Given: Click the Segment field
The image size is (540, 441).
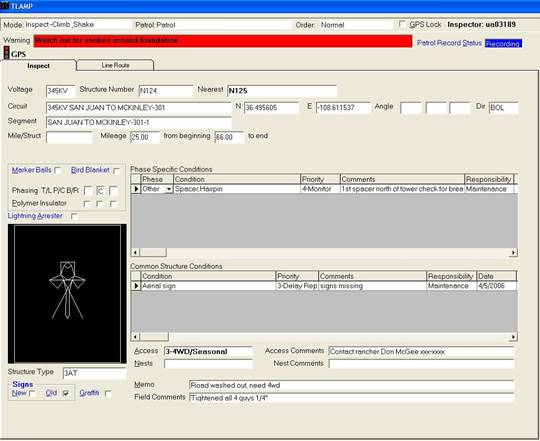Looking at the screenshot, I should point(138,122).
